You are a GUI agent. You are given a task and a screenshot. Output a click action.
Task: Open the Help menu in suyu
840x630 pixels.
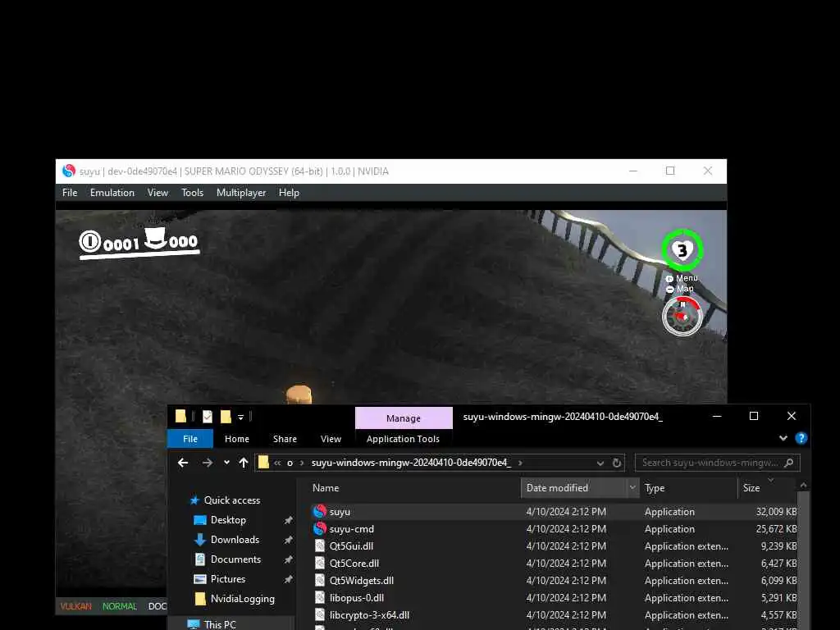click(289, 193)
